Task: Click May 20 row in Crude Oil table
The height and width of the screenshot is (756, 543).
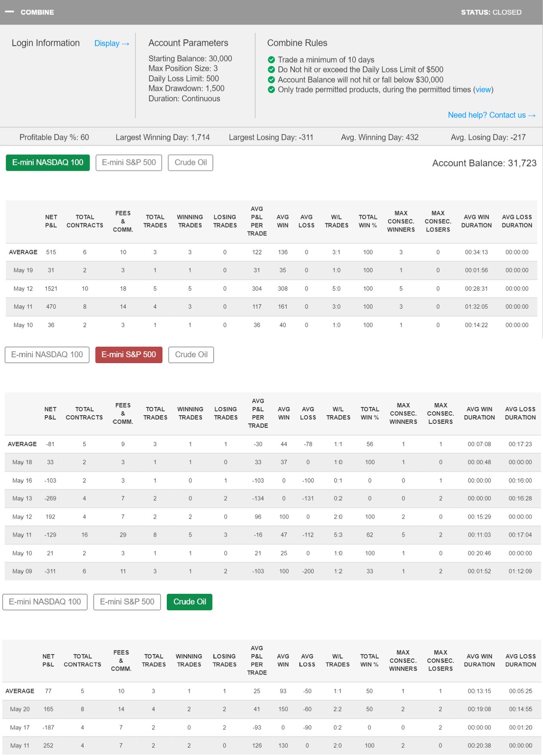Action: tap(272, 709)
